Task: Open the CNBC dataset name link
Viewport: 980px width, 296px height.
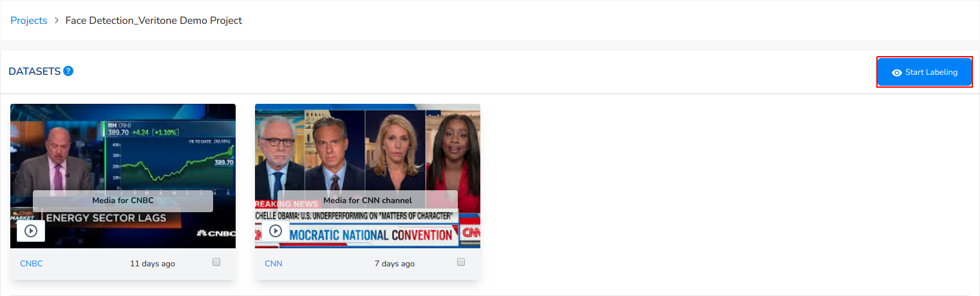Action: (x=32, y=263)
